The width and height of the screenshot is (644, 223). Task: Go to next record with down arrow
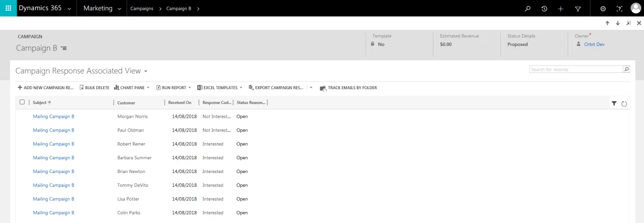[x=618, y=23]
